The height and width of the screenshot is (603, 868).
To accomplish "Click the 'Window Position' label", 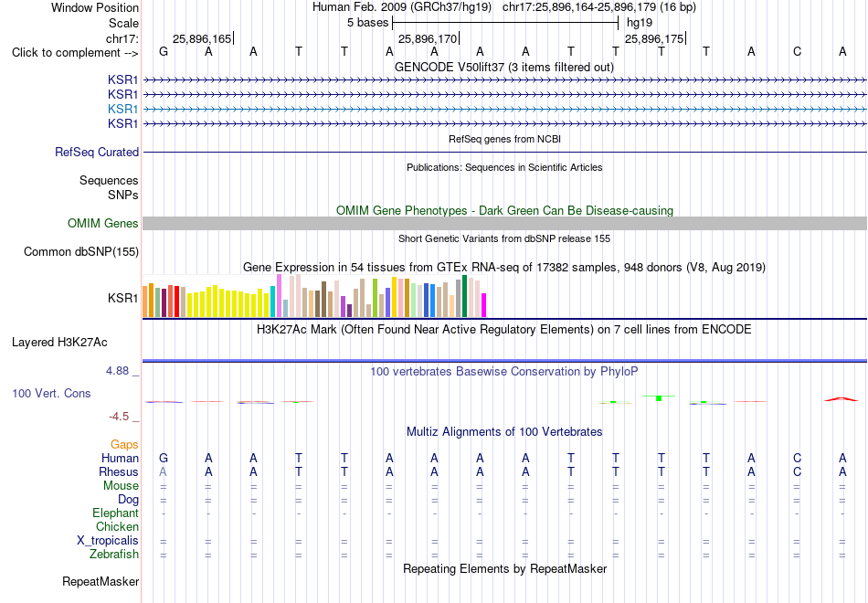I will click(x=95, y=7).
